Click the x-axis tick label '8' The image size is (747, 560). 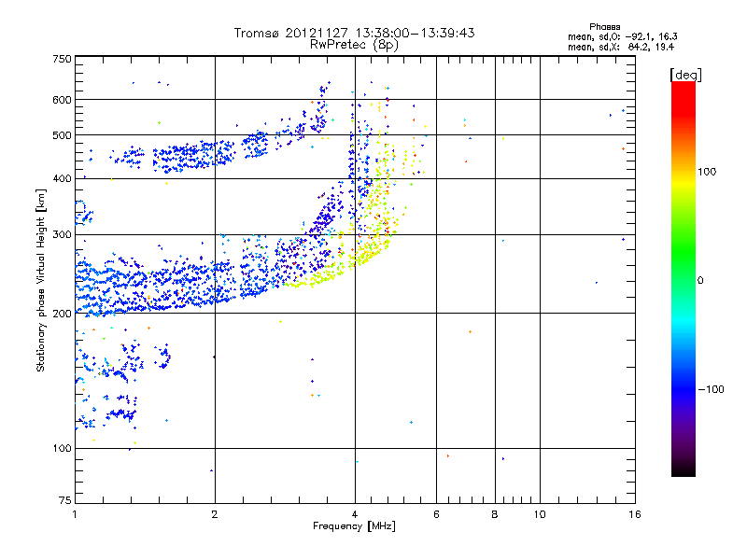click(x=495, y=514)
